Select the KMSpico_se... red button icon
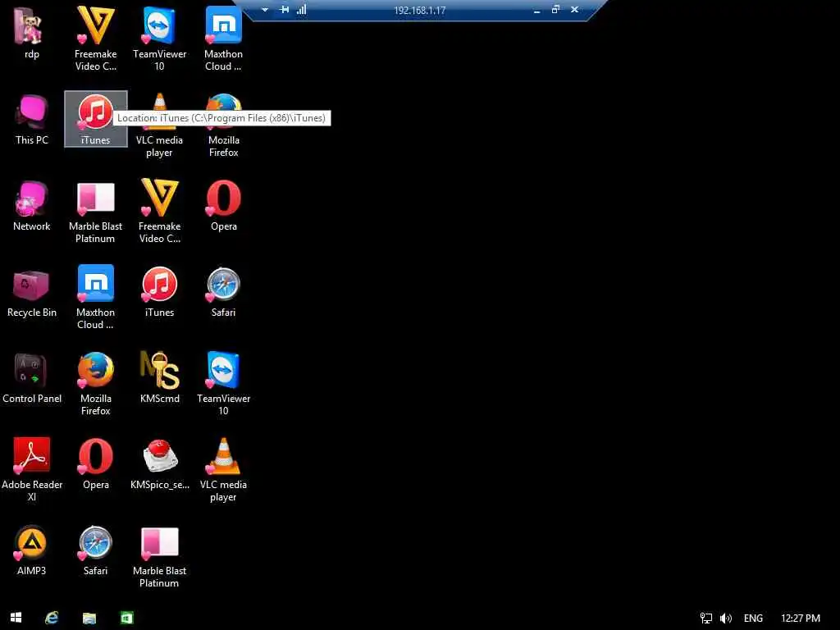 [x=160, y=464]
